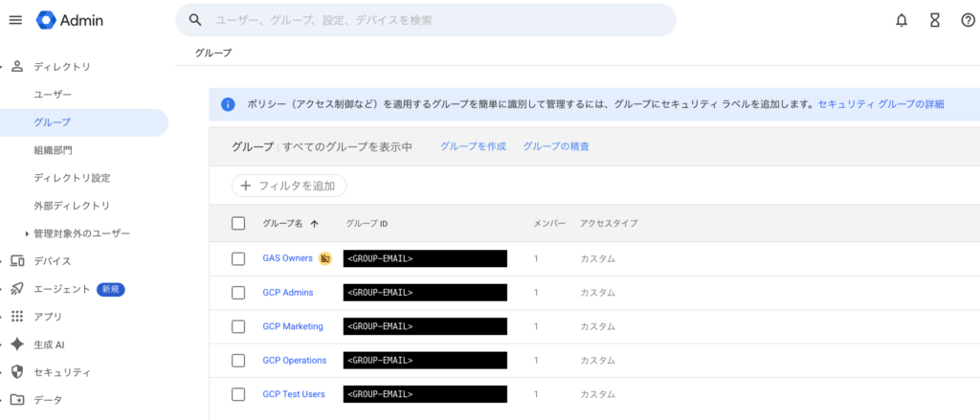980x420 pixels.
Task: Click the generative AI sparkle icon
Action: [17, 344]
